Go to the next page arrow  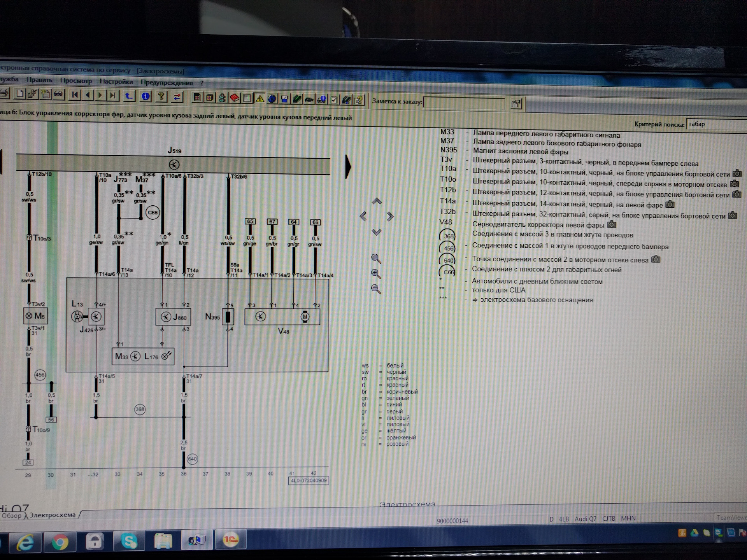coord(100,95)
